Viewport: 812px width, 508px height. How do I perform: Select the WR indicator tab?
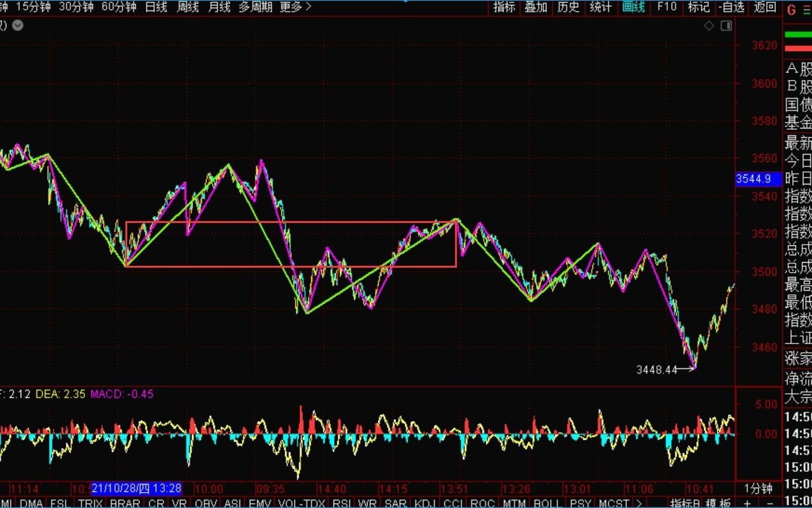(368, 503)
